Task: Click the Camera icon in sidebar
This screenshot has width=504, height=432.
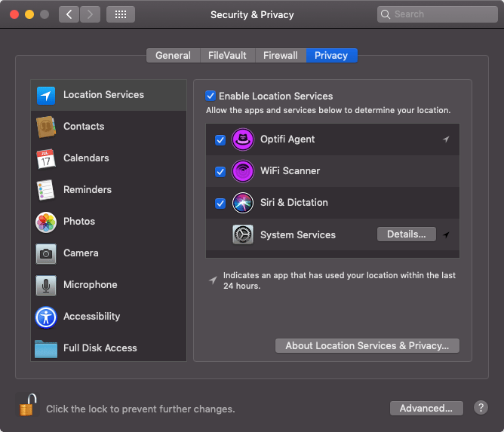Action: [x=45, y=254]
